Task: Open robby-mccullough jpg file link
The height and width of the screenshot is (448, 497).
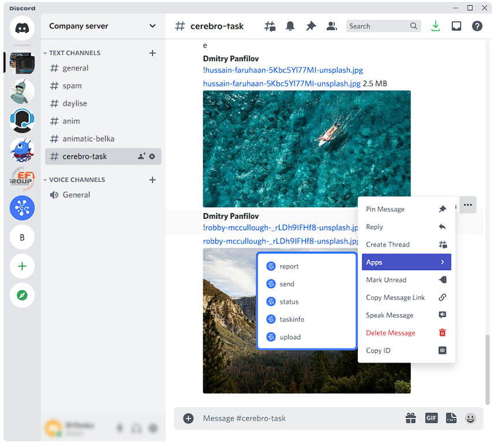Action: (x=281, y=241)
